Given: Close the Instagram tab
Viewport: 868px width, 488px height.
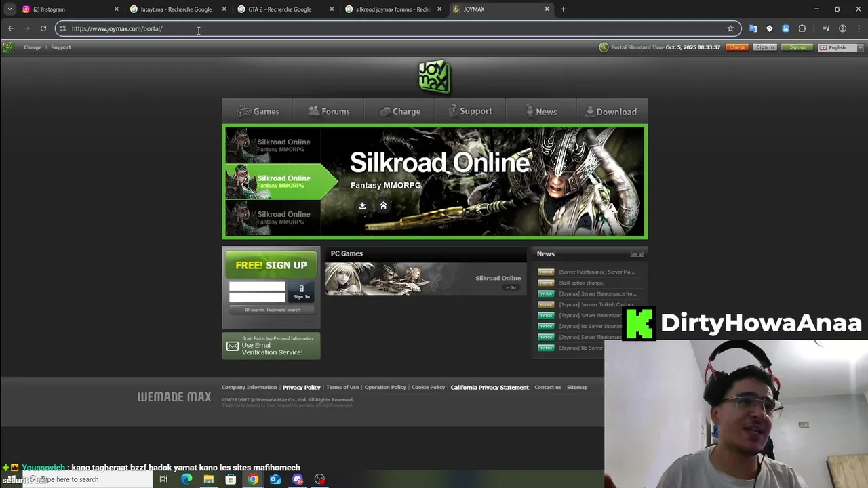Looking at the screenshot, I should pos(116,9).
